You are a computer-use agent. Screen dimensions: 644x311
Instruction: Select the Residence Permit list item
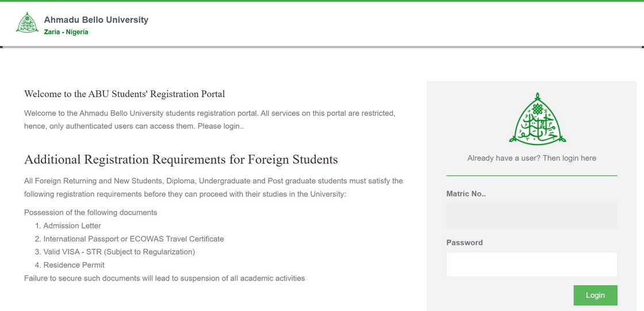(x=74, y=265)
